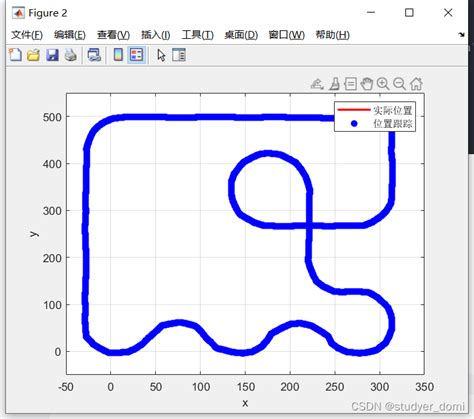Select the Zoom In magnifier above axes
The width and height of the screenshot is (474, 419).
click(383, 84)
